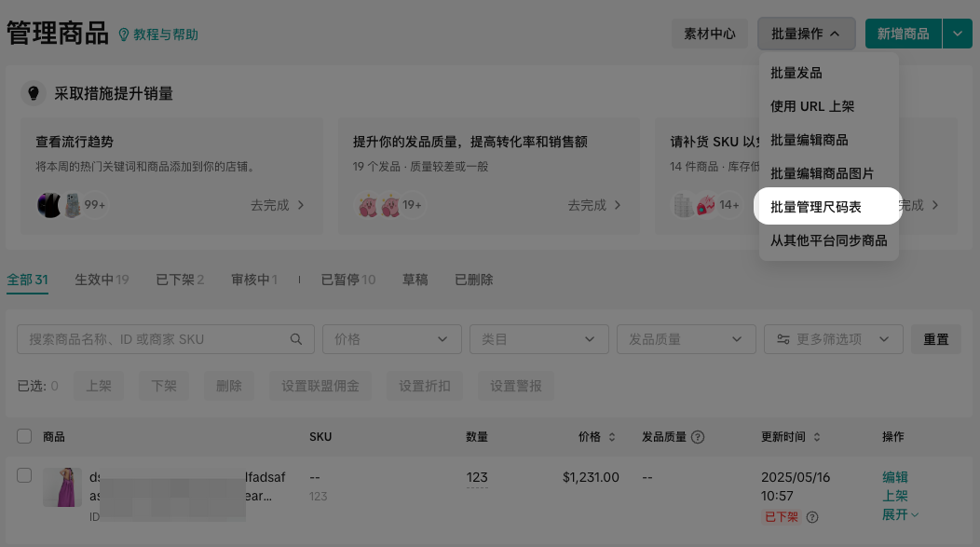Open the 类目 filter dropdown
This screenshot has width=980, height=547.
(538, 339)
